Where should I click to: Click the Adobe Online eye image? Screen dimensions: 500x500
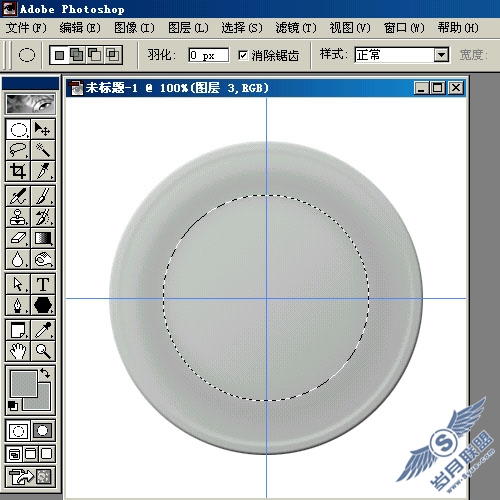(30, 104)
